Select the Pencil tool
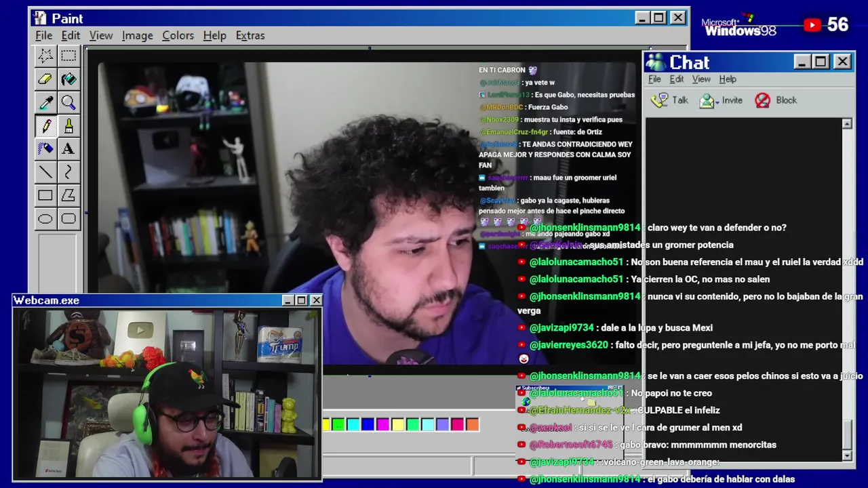 point(45,125)
